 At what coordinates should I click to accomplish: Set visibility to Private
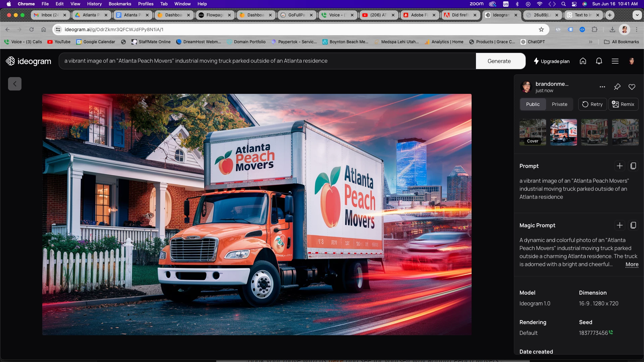point(559,104)
